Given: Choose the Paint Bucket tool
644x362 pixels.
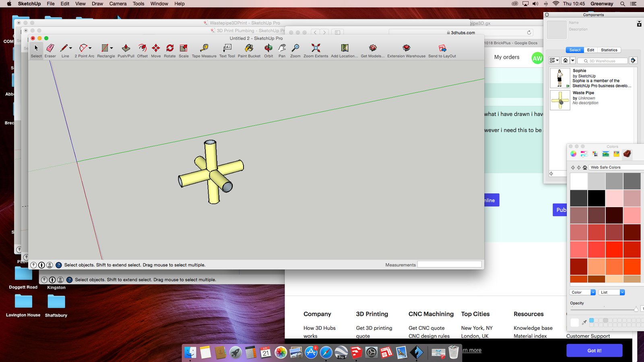Looking at the screenshot, I should (249, 49).
